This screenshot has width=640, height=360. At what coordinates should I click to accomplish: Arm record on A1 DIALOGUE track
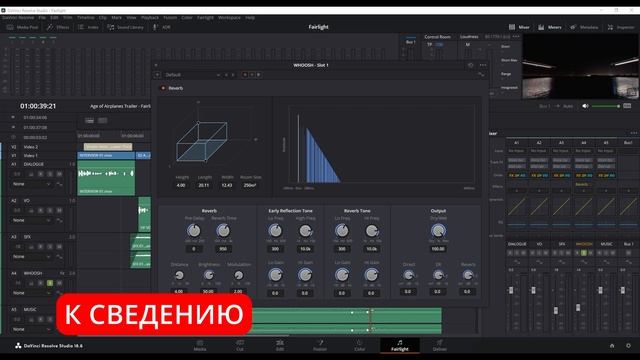point(40,174)
